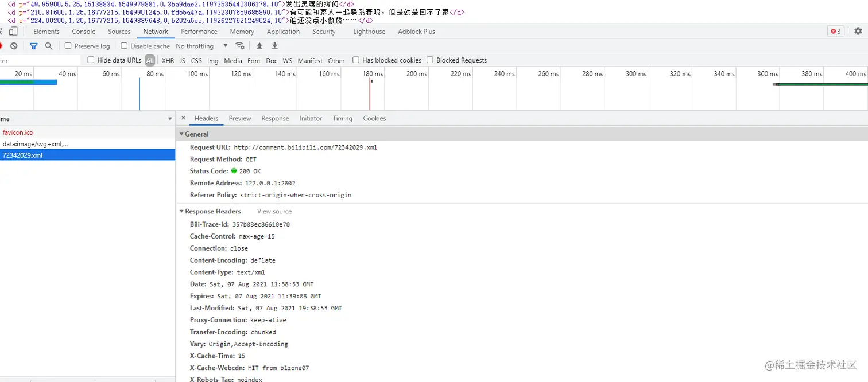Switch to the Sources tab
868x382 pixels.
119,32
